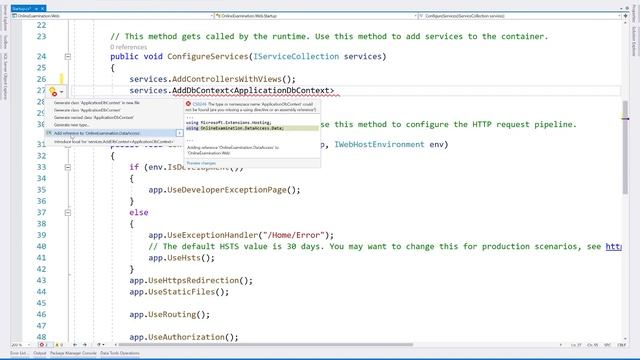The width and height of the screenshot is (640, 360).
Task: Click app.UseAuthorization(); on line 48
Action: tap(184, 337)
